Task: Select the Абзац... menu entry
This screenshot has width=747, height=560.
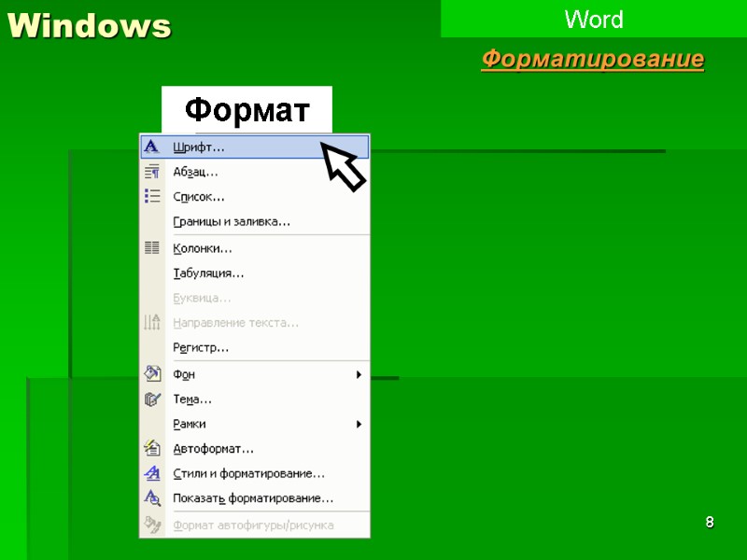Action: 254,172
